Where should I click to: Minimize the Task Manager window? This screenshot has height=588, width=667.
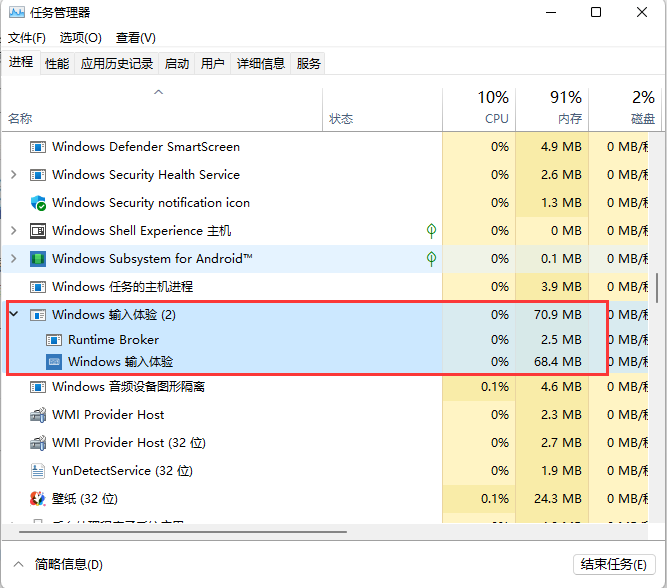551,12
